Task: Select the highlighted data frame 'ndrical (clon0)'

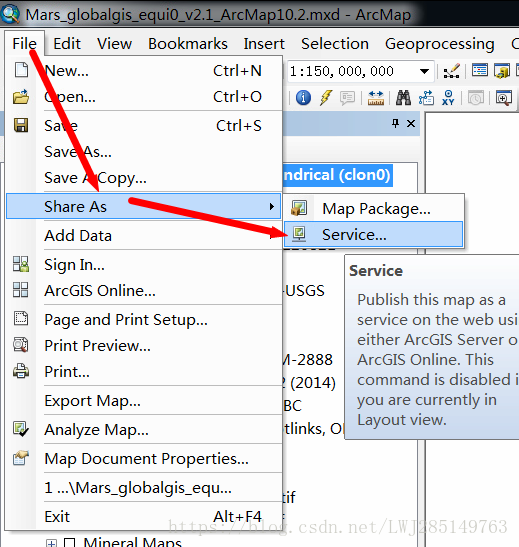Action: pos(337,175)
